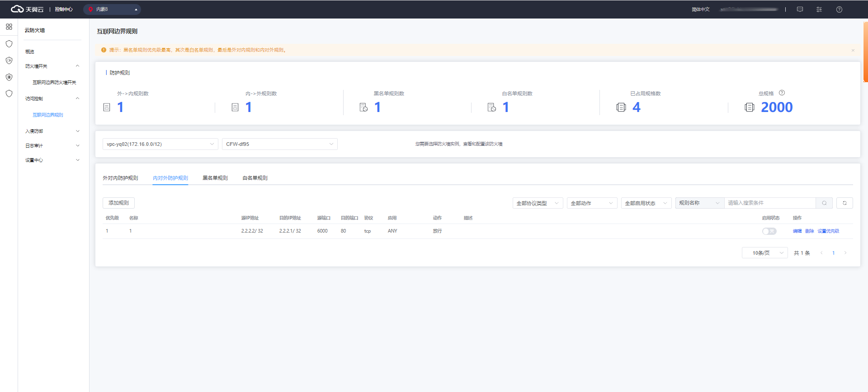Click page number 1 in pagination

(x=834, y=253)
